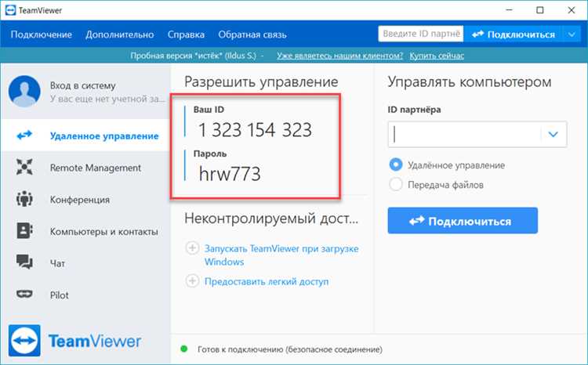The image size is (588, 365).
Task: Maximize the TeamViewer window
Action: click(x=539, y=10)
